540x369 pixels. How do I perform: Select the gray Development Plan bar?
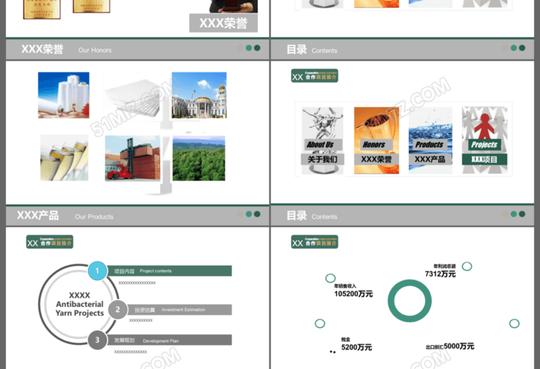(169, 340)
